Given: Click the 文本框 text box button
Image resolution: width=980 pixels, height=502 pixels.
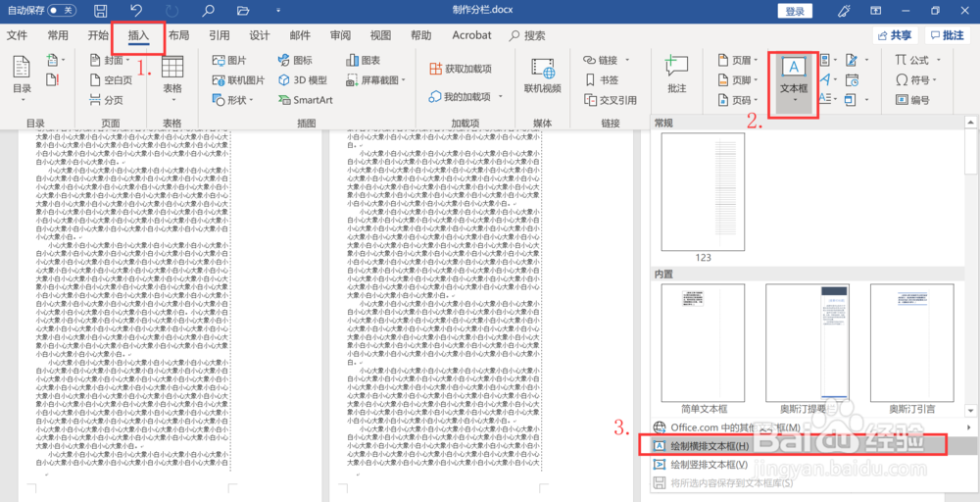Looking at the screenshot, I should click(x=794, y=83).
